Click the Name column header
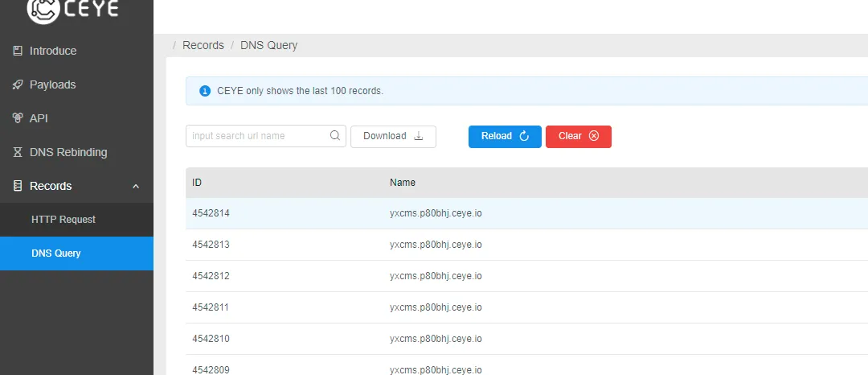Viewport: 868px width, 375px height. pos(403,183)
